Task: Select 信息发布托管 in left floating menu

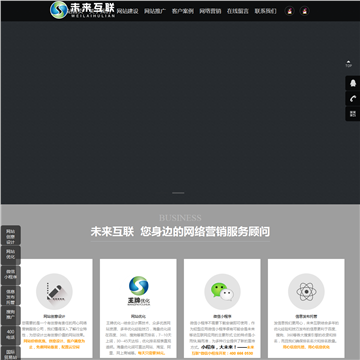Action: click(x=11, y=297)
